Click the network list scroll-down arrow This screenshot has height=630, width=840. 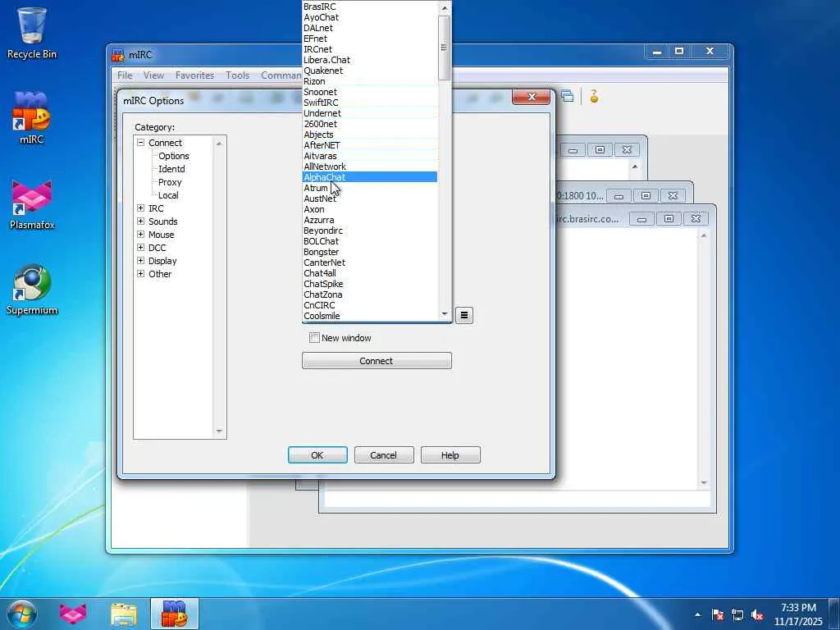click(x=444, y=314)
